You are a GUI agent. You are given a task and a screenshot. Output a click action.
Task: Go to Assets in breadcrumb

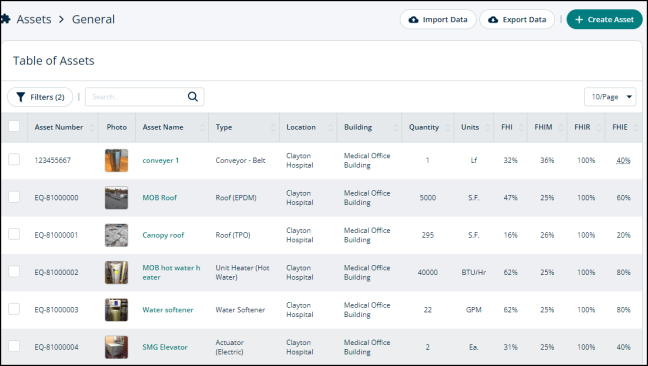coord(34,19)
